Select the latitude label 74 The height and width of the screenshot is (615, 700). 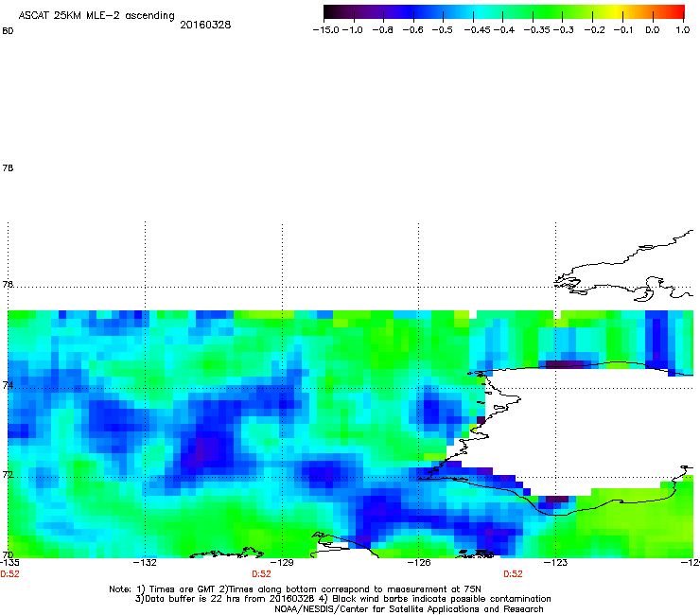(8, 385)
